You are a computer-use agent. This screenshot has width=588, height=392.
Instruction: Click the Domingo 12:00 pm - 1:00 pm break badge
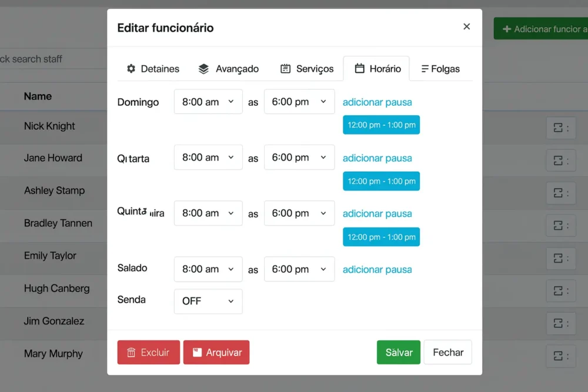[381, 125]
